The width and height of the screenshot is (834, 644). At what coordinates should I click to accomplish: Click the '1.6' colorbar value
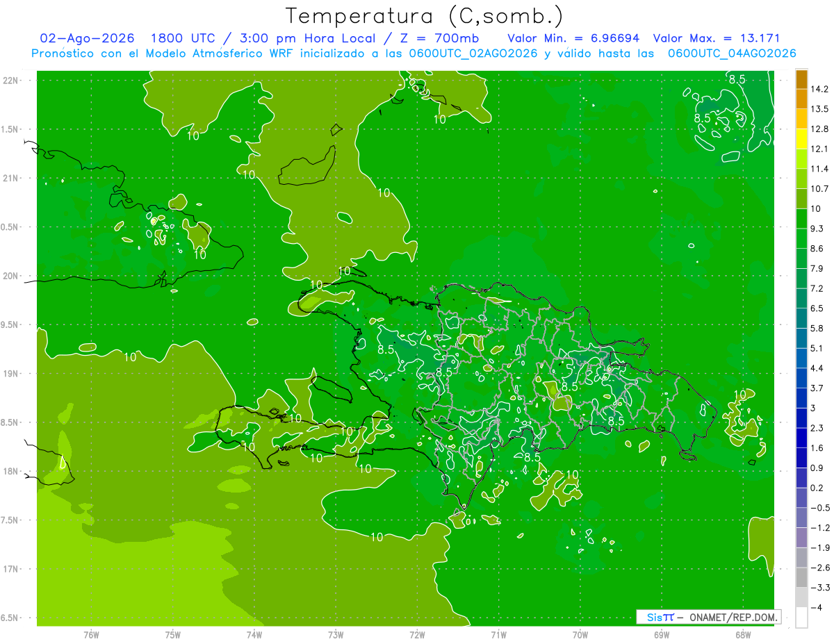pos(817,448)
